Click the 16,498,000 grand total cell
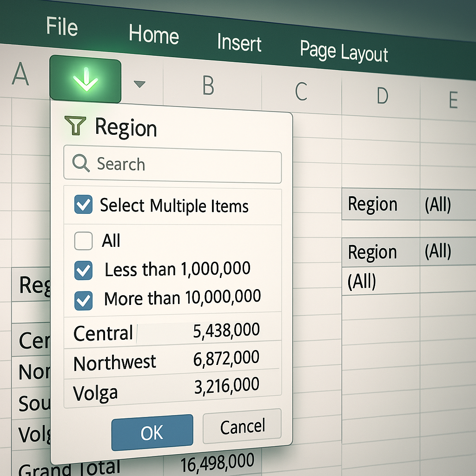Image resolution: width=476 pixels, height=476 pixels. [x=218, y=463]
